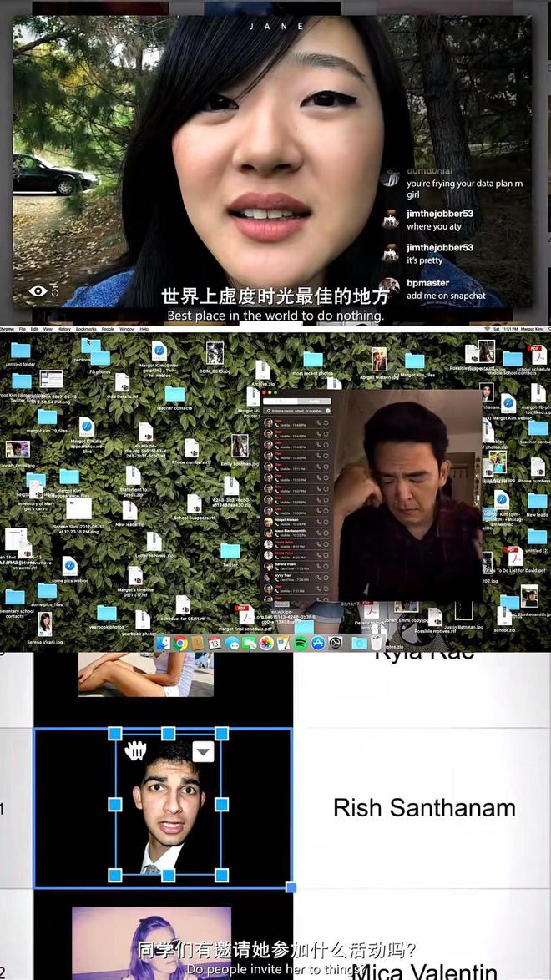Click the cell fill handle below Rish's photo
This screenshot has height=980, width=551.
tap(291, 887)
